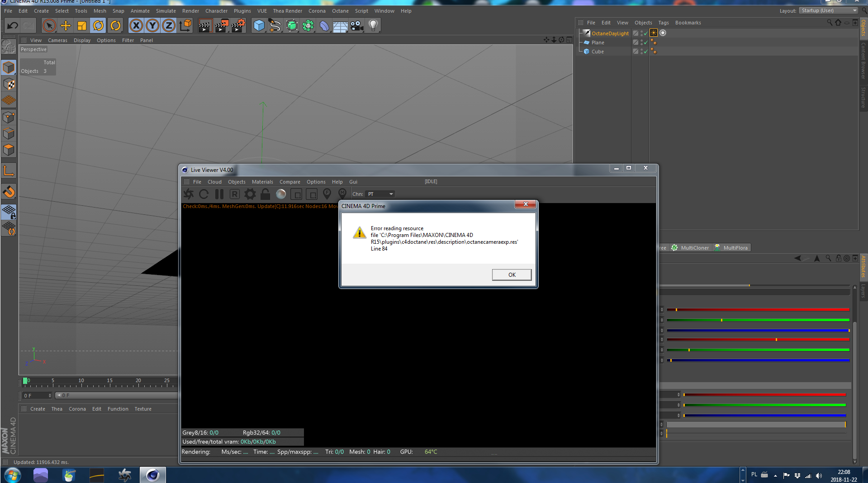The width and height of the screenshot is (868, 483).
Task: Select OctaneDayLight in Object Manager
Action: 610,33
